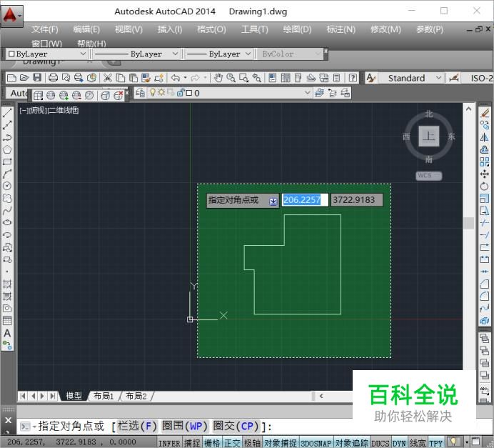
Task: Click the X coordinate input field 206.2257
Action: [305, 200]
